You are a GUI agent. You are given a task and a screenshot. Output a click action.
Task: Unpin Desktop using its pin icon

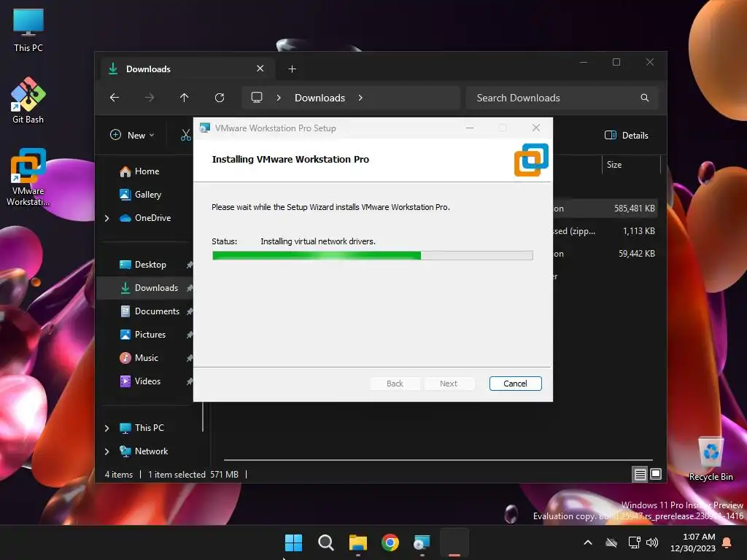coord(190,265)
